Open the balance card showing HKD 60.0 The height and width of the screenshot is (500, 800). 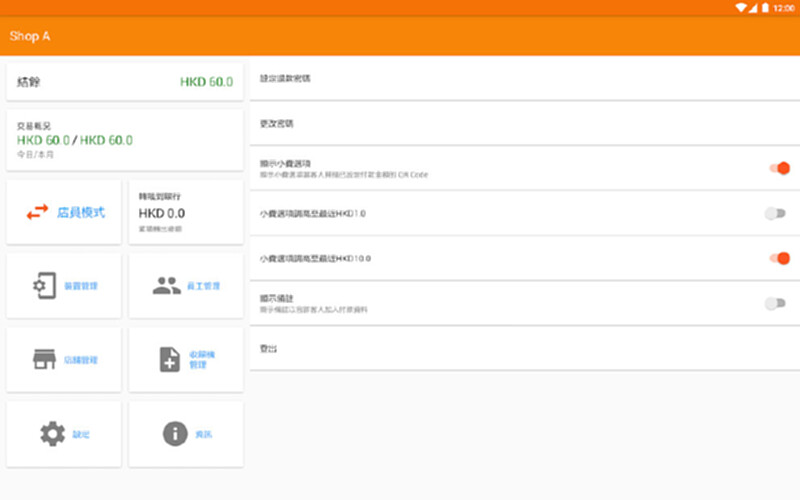[125, 82]
